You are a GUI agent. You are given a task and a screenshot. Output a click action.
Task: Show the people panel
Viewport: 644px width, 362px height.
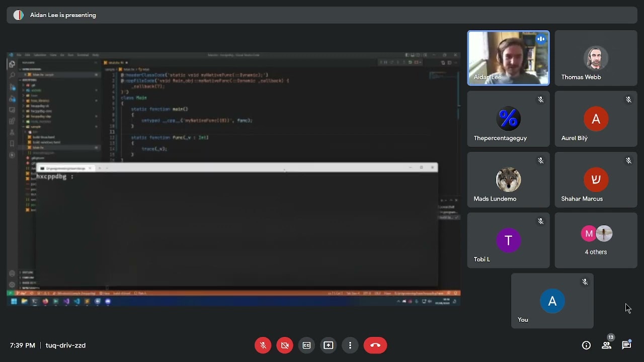click(x=606, y=345)
